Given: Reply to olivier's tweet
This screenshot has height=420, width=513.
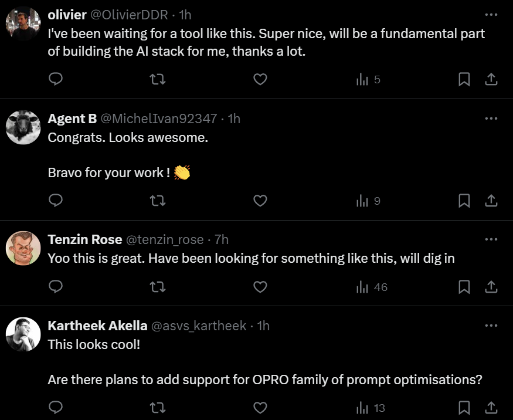Looking at the screenshot, I should [56, 79].
